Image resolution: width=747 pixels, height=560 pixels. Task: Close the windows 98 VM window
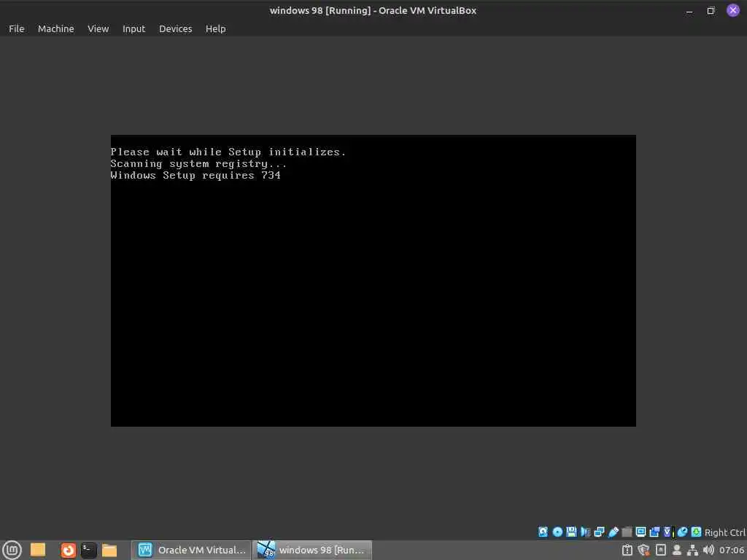click(x=732, y=10)
